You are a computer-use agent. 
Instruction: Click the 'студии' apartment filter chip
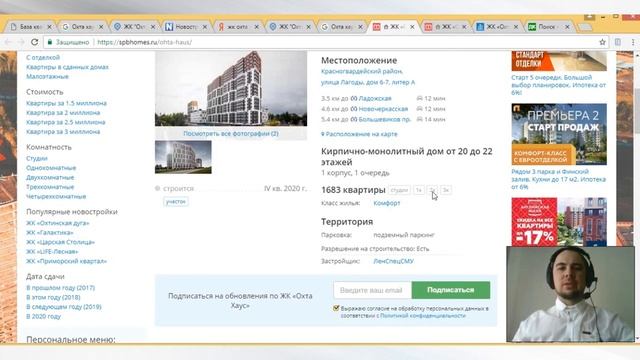click(x=399, y=190)
